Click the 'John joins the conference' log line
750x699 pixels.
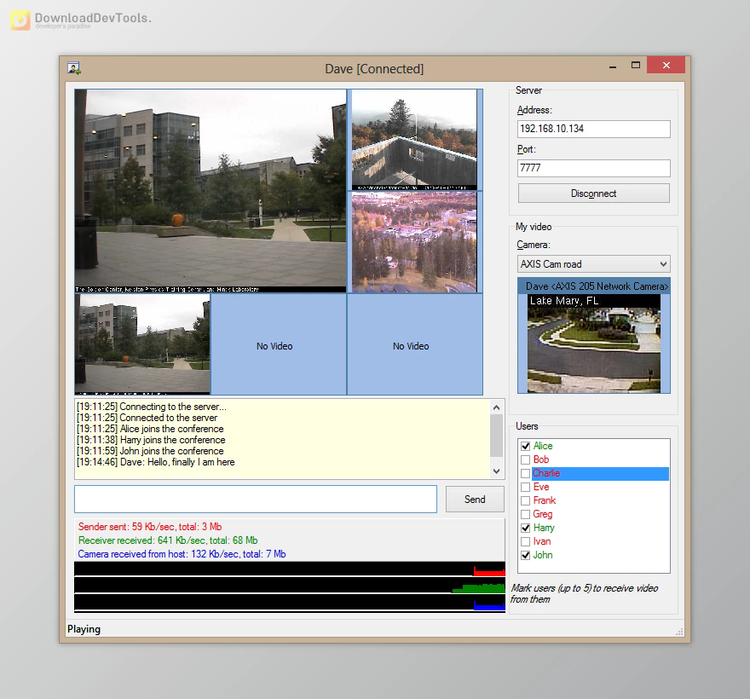pyautogui.click(x=150, y=451)
